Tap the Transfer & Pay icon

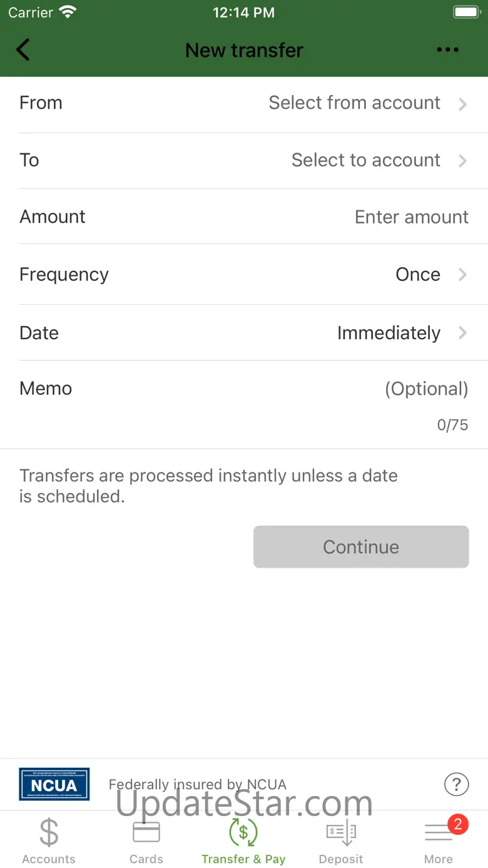click(x=243, y=833)
